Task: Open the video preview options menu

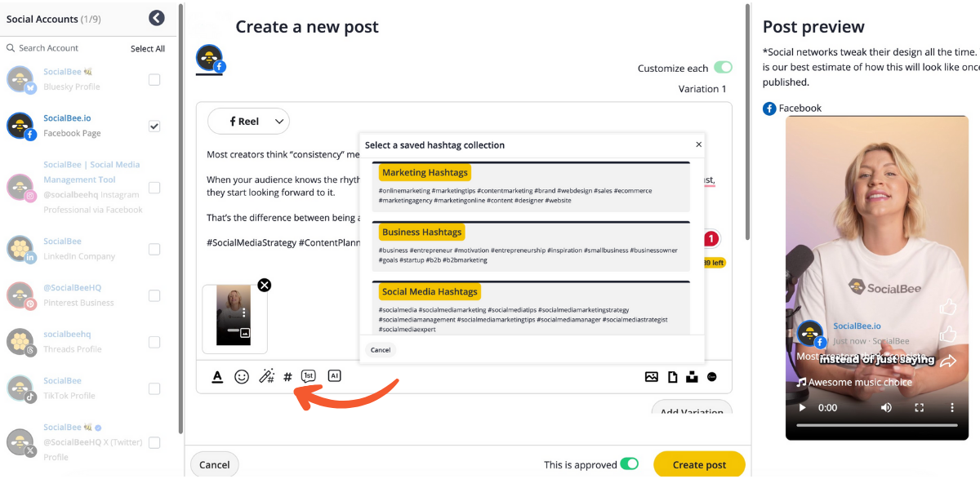Action: pyautogui.click(x=952, y=407)
